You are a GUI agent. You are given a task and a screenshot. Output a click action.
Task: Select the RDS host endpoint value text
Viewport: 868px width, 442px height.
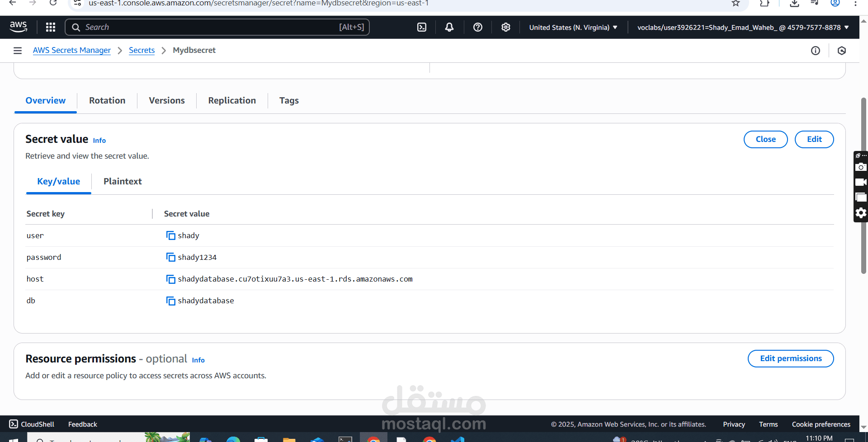click(295, 279)
